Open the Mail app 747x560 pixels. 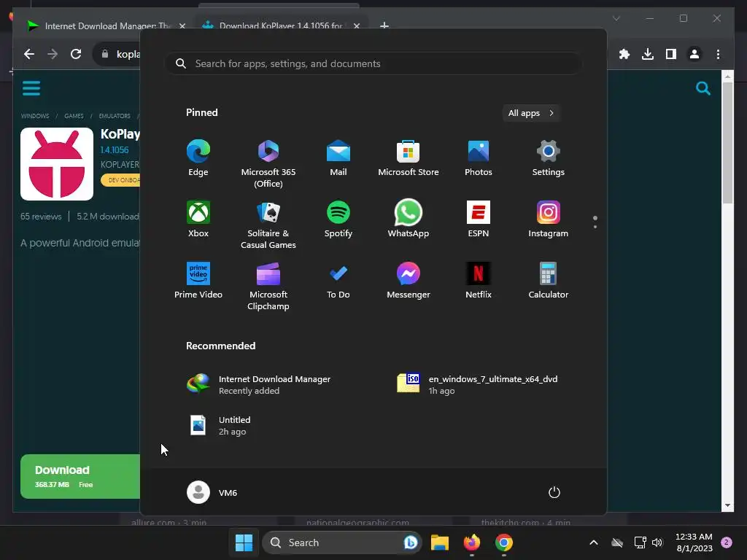(338, 158)
